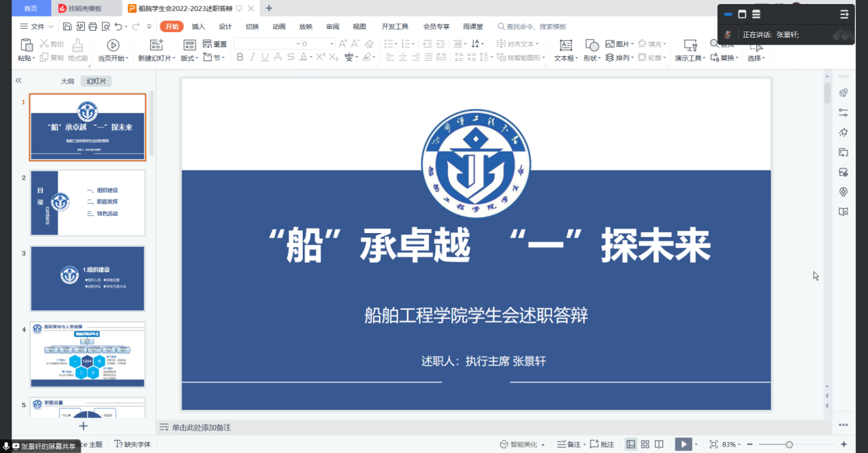This screenshot has height=453, width=868.
Task: Expand the 新建幻灯片 new slide dropdown
Action: pyautogui.click(x=173, y=59)
